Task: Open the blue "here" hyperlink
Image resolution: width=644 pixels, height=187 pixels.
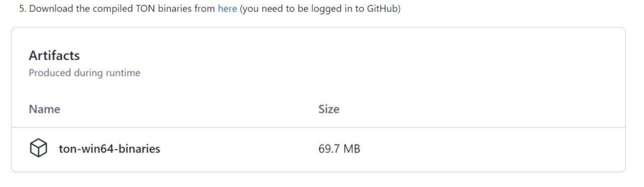Action: 227,9
